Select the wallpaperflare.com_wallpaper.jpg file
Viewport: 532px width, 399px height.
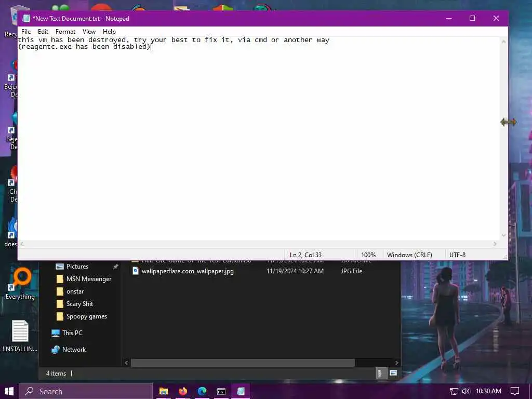click(187, 271)
